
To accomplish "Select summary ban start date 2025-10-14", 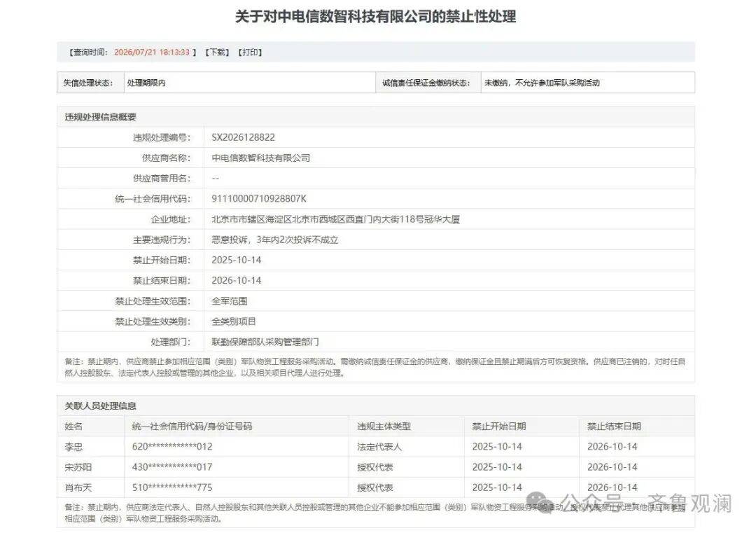I will (237, 260).
